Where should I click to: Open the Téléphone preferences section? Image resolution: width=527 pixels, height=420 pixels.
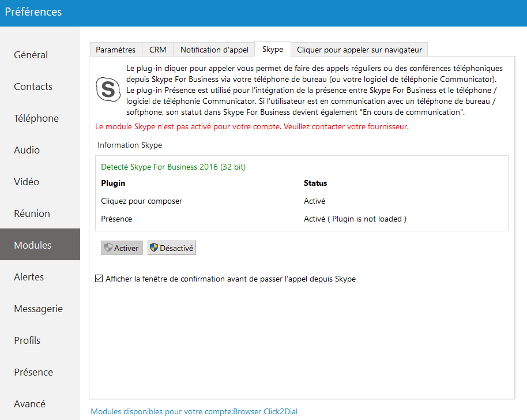pos(40,118)
